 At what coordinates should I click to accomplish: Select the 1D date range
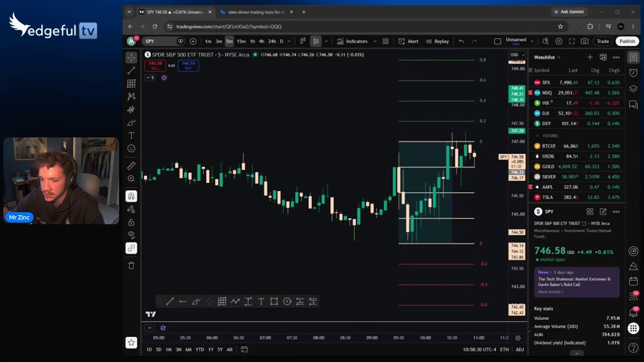point(149,349)
